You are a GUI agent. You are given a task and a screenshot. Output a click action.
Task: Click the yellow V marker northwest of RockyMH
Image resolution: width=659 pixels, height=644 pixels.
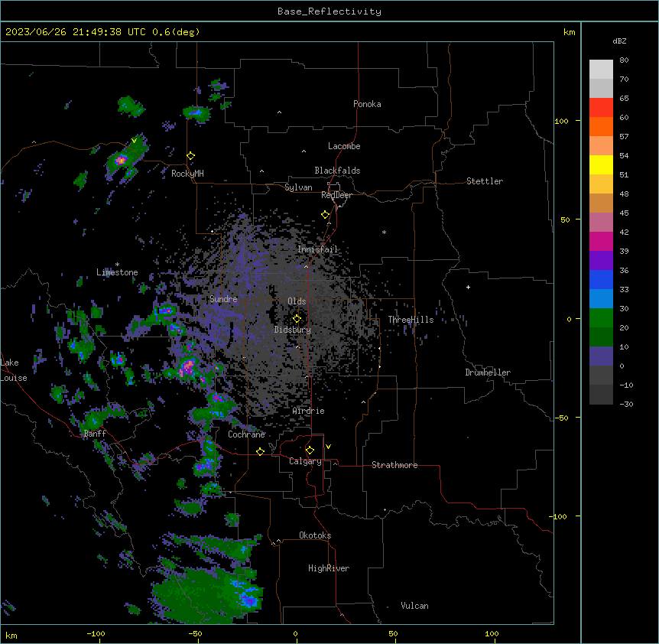[x=134, y=141]
